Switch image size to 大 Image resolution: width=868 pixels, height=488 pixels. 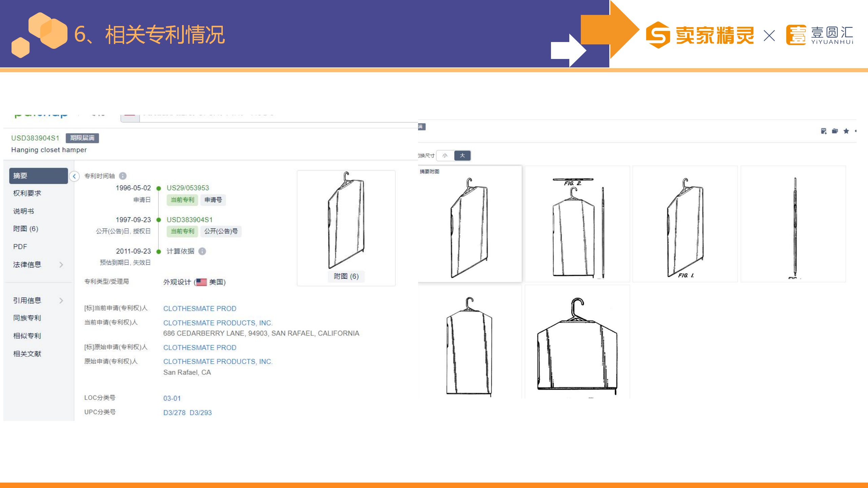coord(462,156)
